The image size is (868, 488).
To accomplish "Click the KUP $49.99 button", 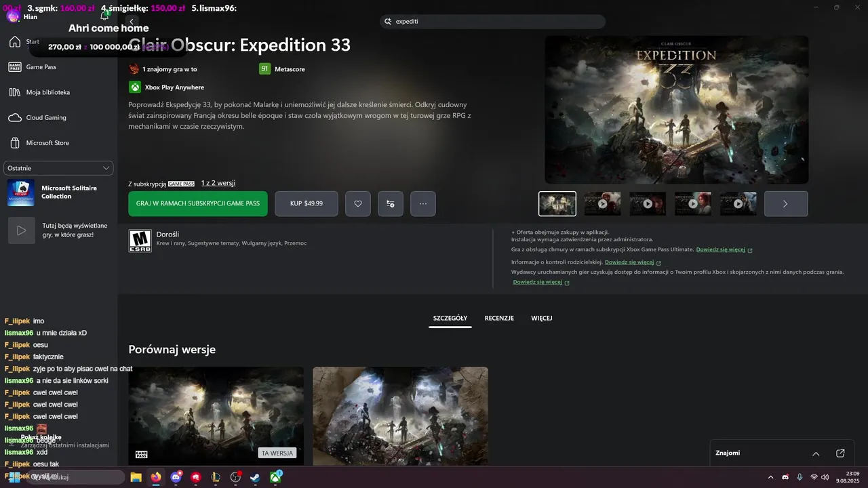I will 307,203.
